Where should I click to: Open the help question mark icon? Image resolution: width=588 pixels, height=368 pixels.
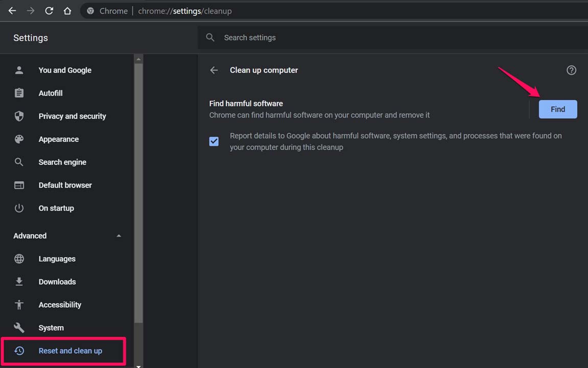click(571, 70)
